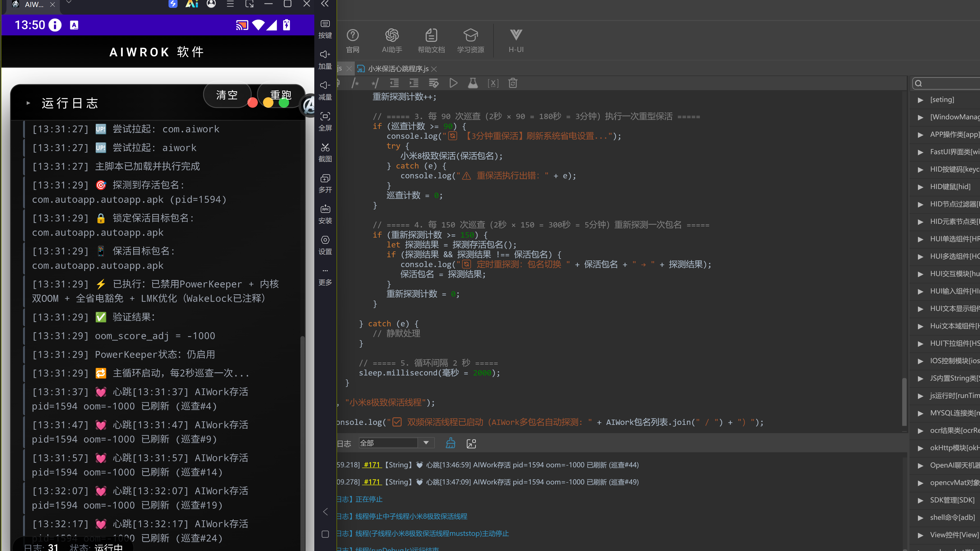Click the blue lightning icon in title bar
This screenshot has height=551, width=980.
point(173,4)
